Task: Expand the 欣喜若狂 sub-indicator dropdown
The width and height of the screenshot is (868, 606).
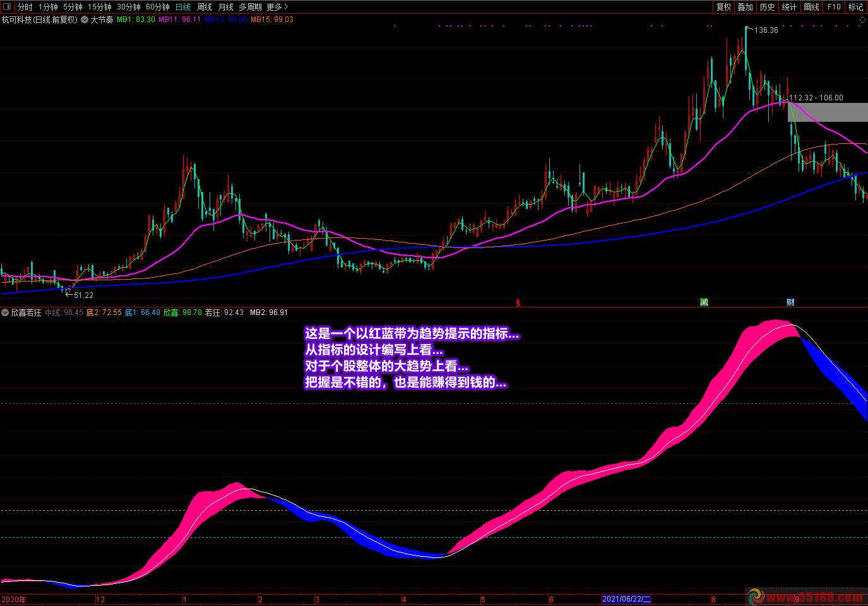Action: 5,312
